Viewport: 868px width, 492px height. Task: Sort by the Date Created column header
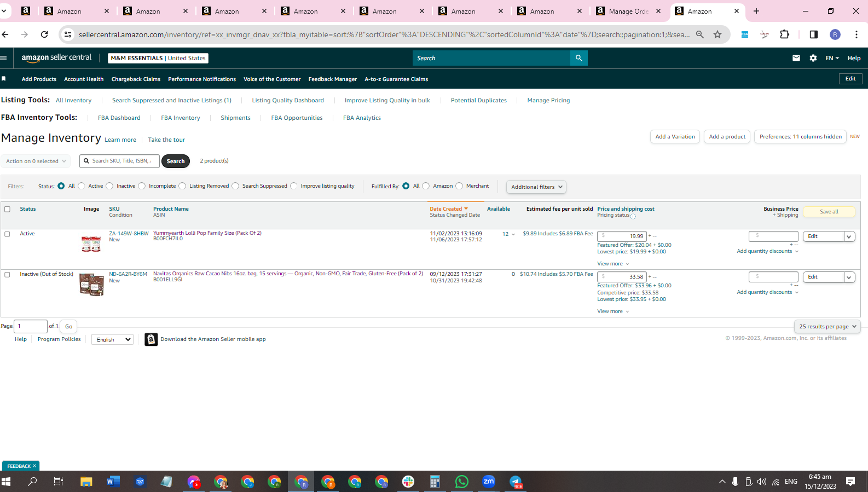click(x=449, y=209)
